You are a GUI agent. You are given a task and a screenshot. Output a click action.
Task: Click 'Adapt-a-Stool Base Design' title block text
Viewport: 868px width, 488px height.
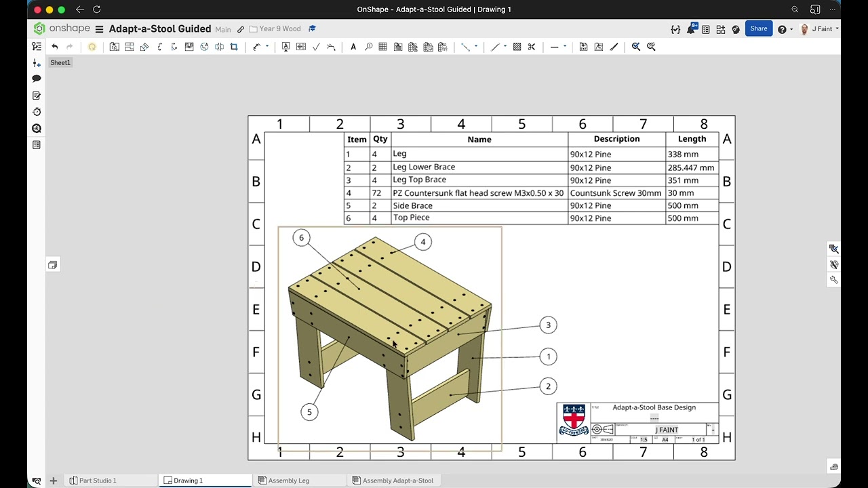coord(654,408)
